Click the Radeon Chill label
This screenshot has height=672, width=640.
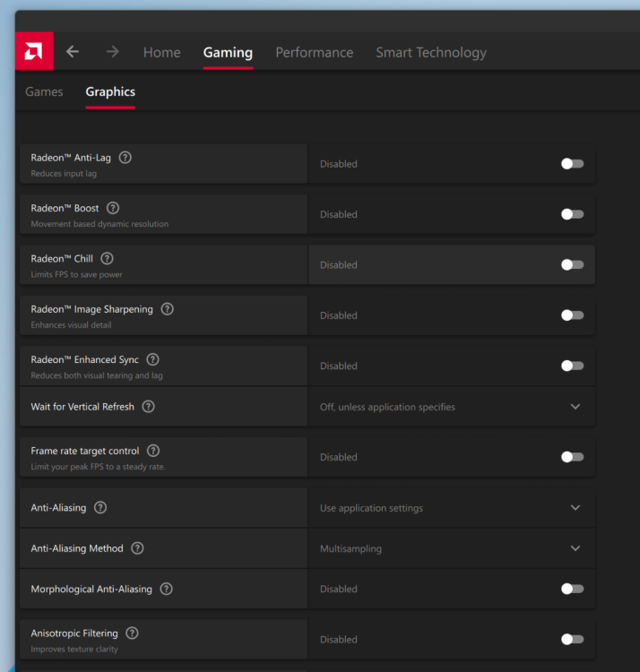click(x=62, y=259)
